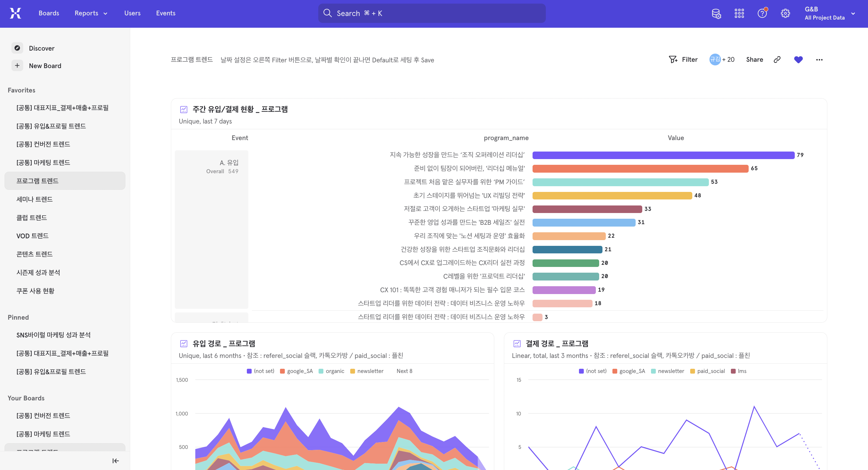Open the Filter button
868x470 pixels.
[x=683, y=60]
